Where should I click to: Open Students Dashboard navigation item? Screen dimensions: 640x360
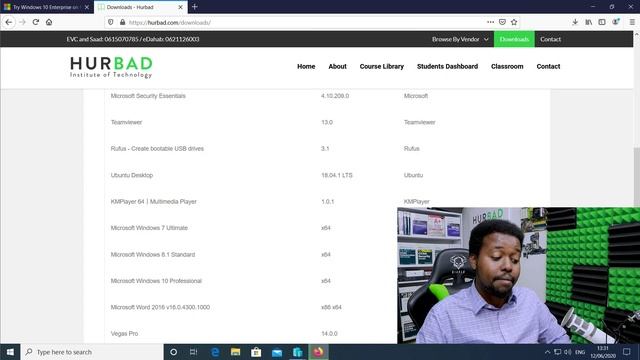[447, 66]
